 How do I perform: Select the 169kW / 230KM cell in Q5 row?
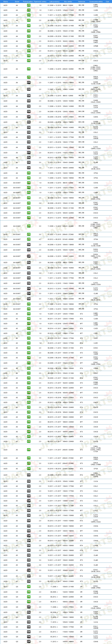[68, 602]
